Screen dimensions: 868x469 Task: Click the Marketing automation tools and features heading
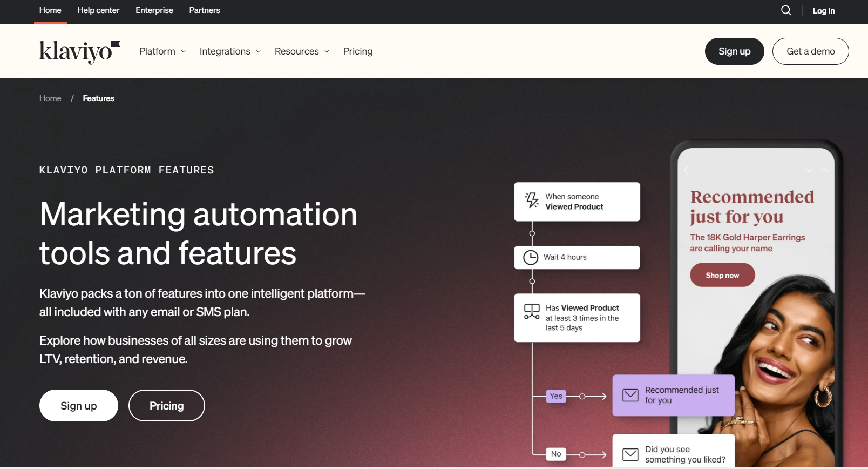(x=199, y=233)
